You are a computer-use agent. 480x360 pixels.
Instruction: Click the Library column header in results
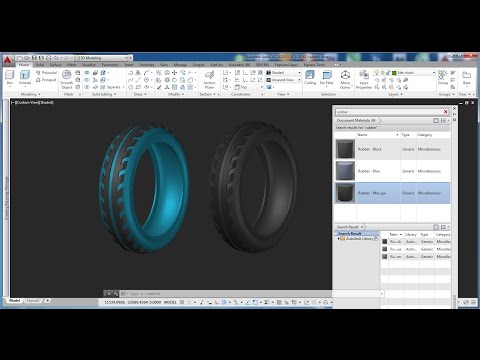click(x=411, y=235)
